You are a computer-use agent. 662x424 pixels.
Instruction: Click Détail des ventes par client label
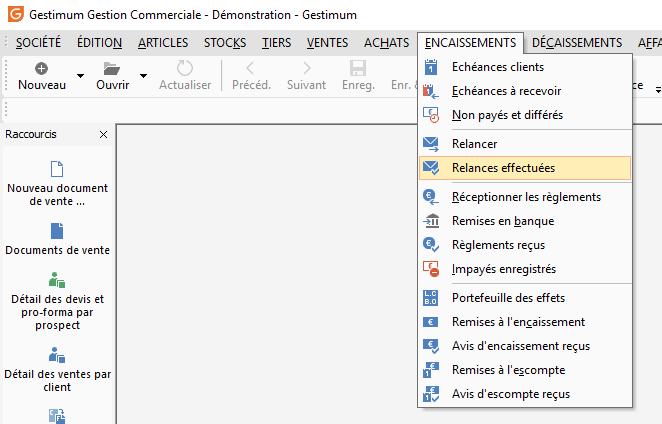click(x=57, y=381)
